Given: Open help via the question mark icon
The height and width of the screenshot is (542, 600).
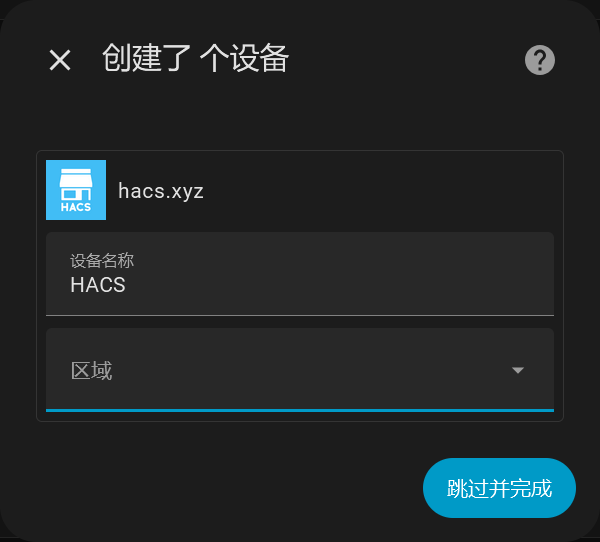Looking at the screenshot, I should point(540,60).
